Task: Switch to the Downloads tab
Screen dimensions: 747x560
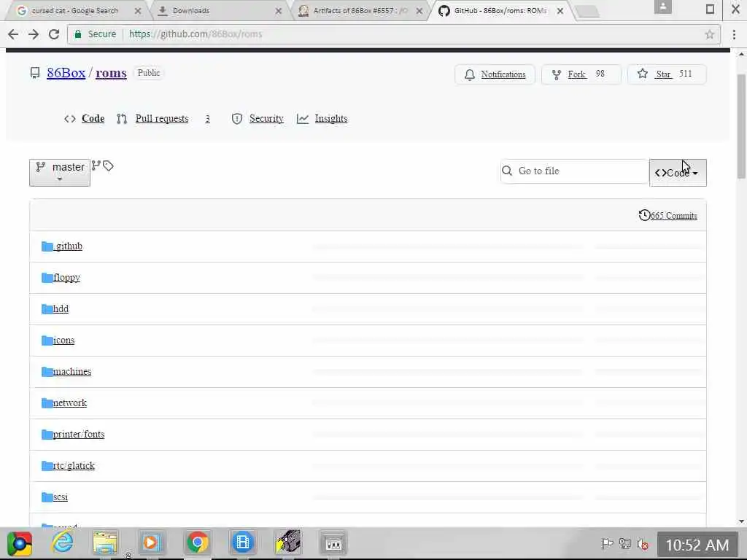Action: click(x=190, y=10)
